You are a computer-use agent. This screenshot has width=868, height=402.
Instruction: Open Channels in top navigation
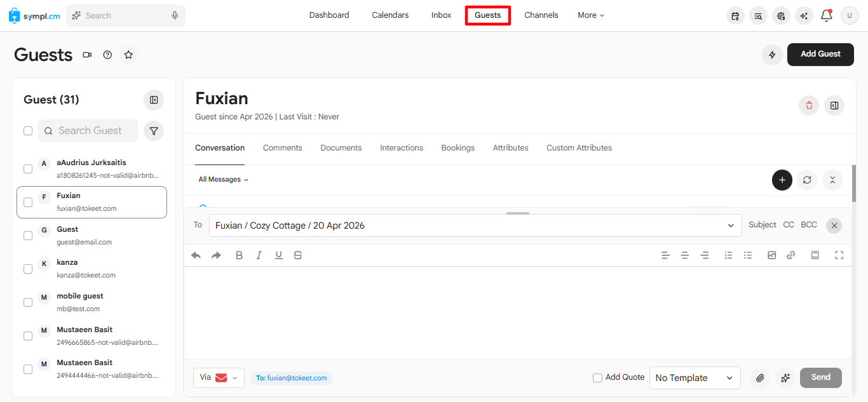pyautogui.click(x=541, y=15)
